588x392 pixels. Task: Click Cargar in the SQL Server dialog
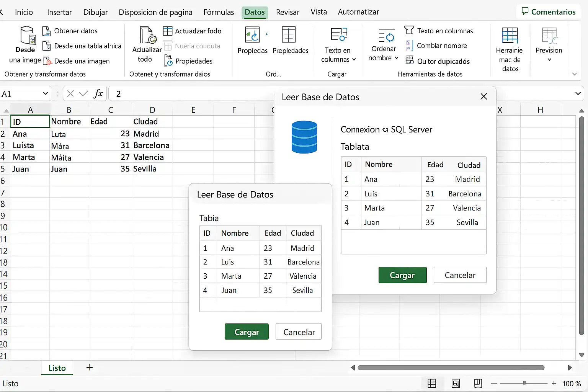402,275
